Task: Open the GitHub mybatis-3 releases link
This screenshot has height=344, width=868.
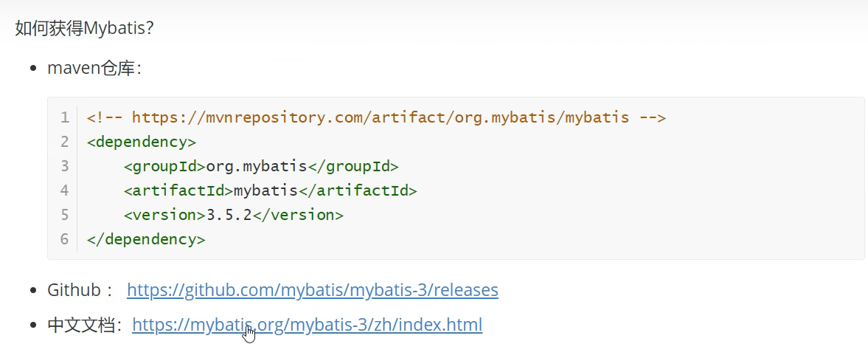Action: [x=312, y=290]
